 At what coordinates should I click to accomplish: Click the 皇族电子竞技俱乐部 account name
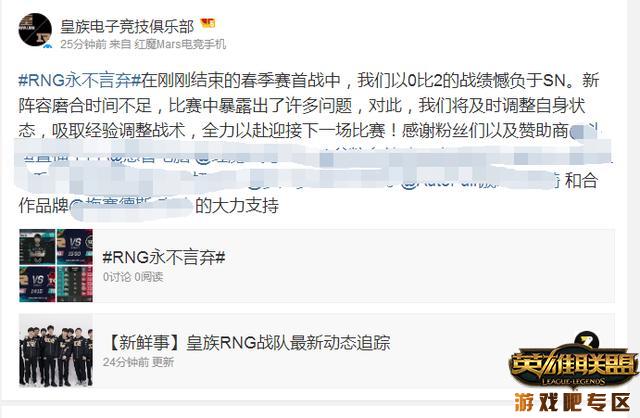pos(127,27)
